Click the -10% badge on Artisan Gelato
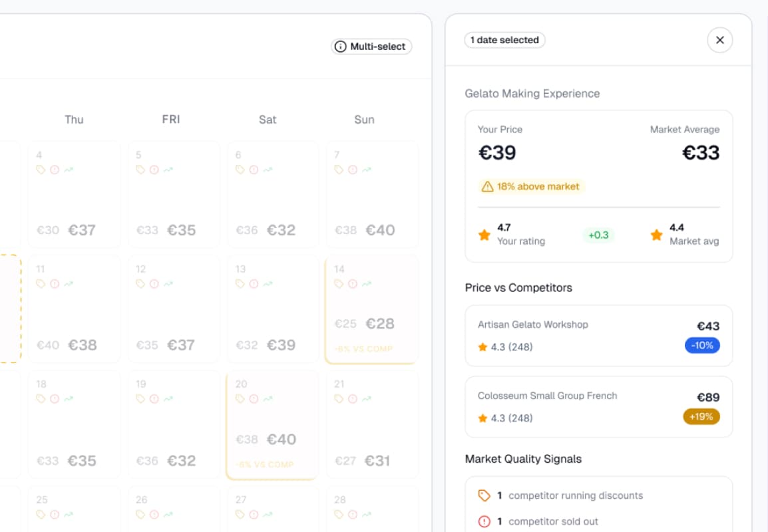The width and height of the screenshot is (768, 532). [x=702, y=346]
